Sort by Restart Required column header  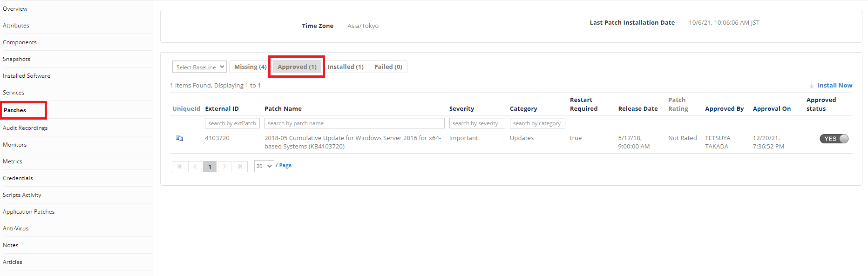583,104
